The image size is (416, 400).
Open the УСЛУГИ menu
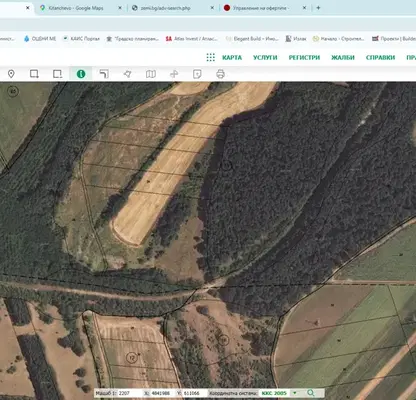coord(265,57)
